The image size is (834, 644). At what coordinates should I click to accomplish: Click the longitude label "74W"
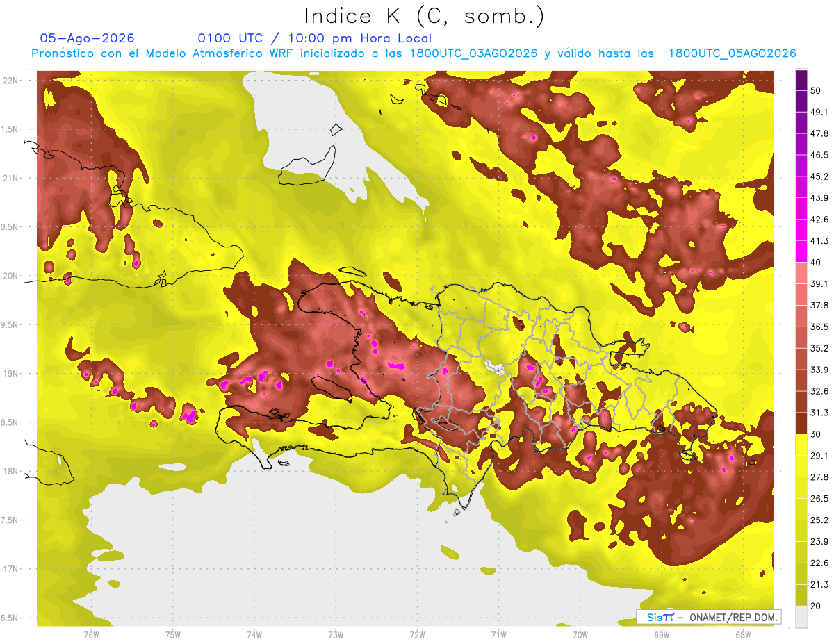(254, 634)
